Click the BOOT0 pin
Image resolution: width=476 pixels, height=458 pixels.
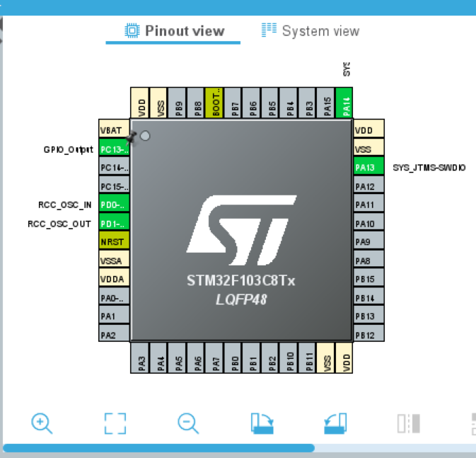tap(214, 103)
